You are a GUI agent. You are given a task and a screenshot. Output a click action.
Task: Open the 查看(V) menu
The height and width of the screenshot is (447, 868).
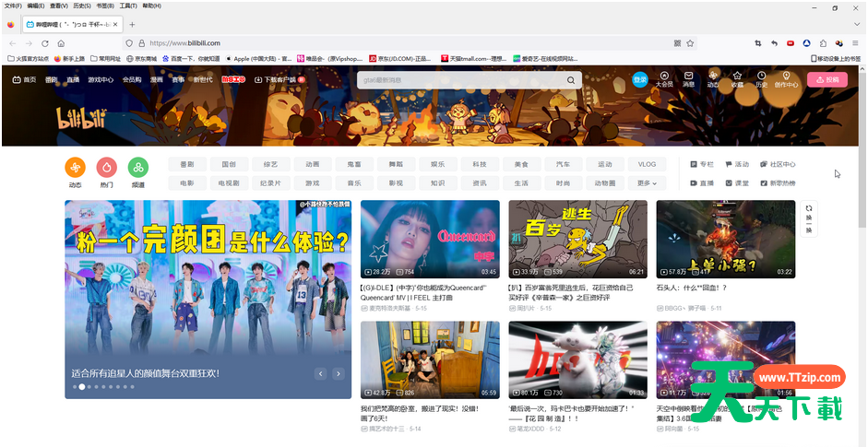(x=59, y=6)
